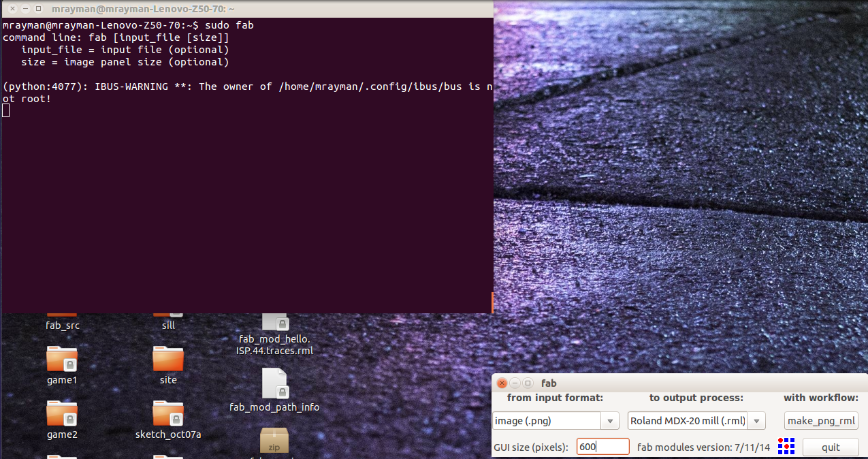The width and height of the screenshot is (868, 459).
Task: Click the fab modules logo icon
Action: pos(786,447)
